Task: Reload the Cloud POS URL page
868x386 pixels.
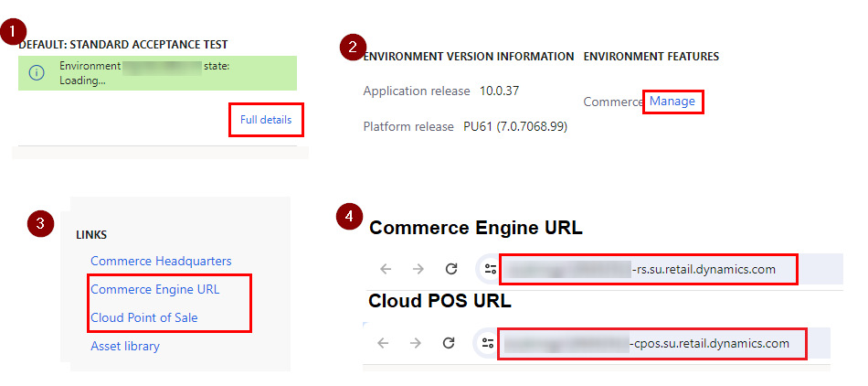Action: click(449, 343)
